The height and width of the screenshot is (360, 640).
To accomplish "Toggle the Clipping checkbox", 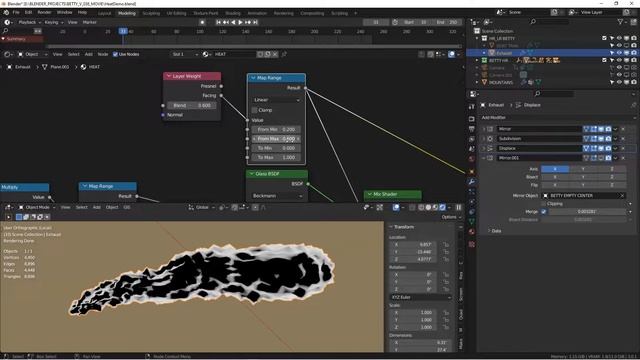I will pos(543,204).
